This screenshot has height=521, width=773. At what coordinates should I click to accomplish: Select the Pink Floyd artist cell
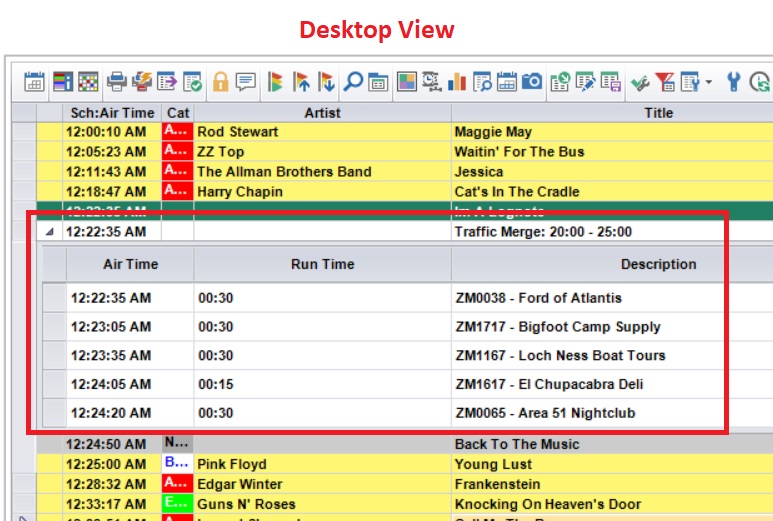click(322, 464)
